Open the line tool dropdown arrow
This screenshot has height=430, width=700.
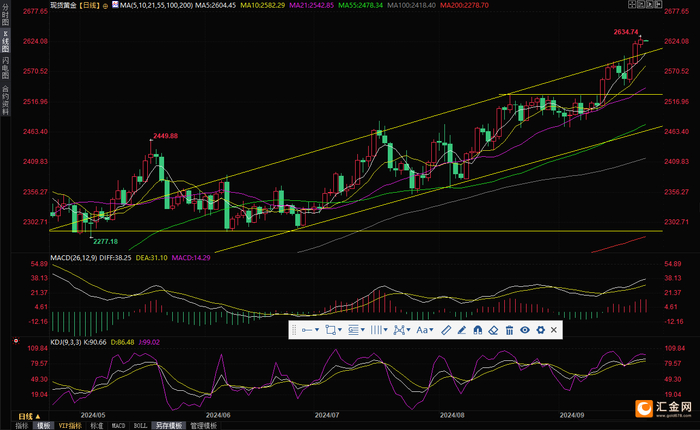317,330
